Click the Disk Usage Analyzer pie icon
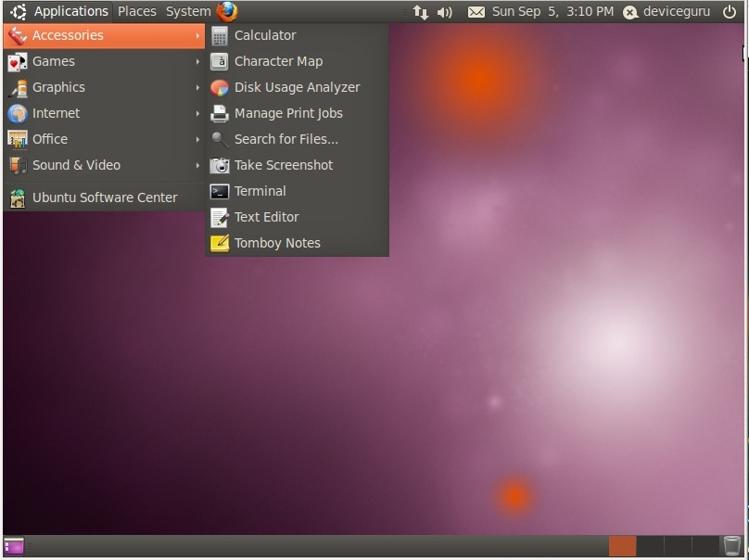 (220, 88)
